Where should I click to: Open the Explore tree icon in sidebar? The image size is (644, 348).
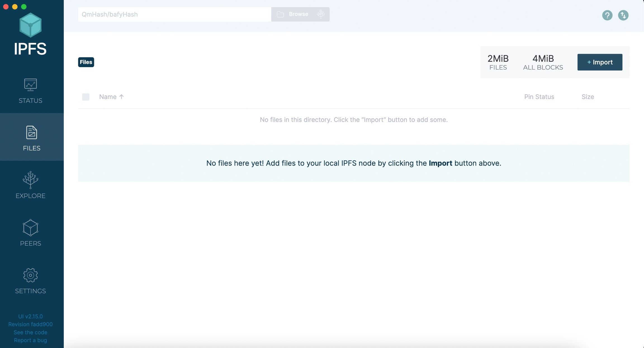click(30, 180)
